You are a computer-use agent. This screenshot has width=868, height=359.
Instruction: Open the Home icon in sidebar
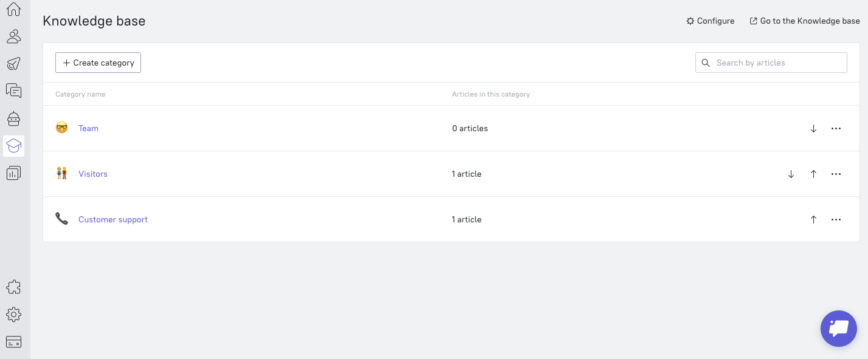(13, 10)
